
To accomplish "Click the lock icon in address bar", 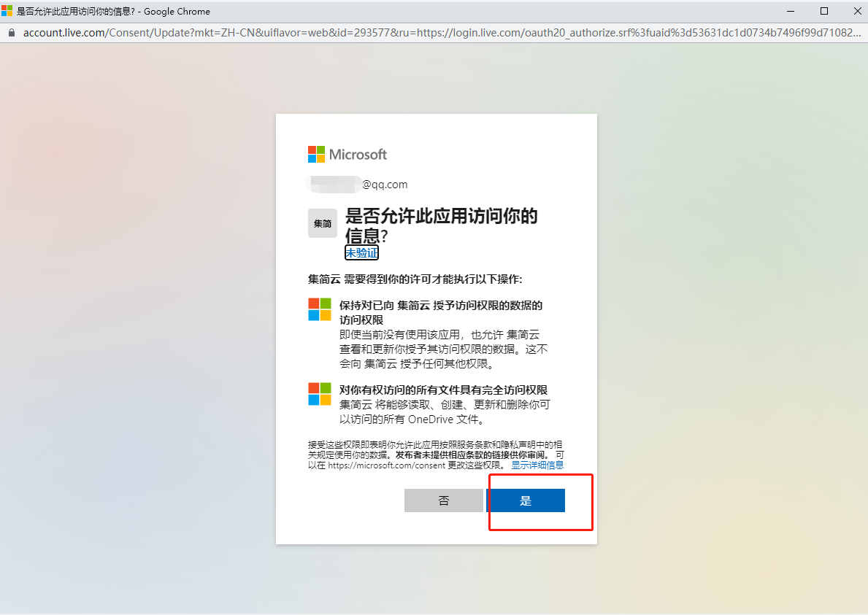I will pos(11,33).
